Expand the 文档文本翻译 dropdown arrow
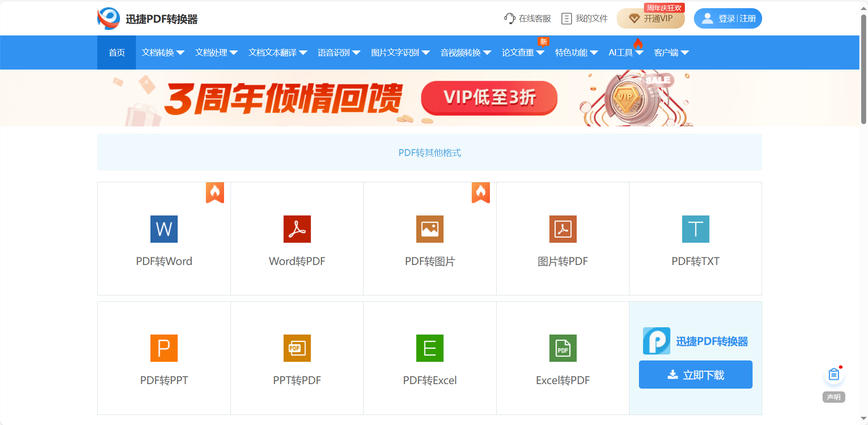The width and height of the screenshot is (868, 425). pyautogui.click(x=303, y=53)
